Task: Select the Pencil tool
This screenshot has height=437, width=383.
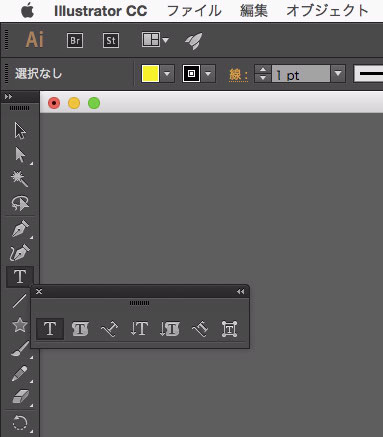Action: pyautogui.click(x=19, y=373)
